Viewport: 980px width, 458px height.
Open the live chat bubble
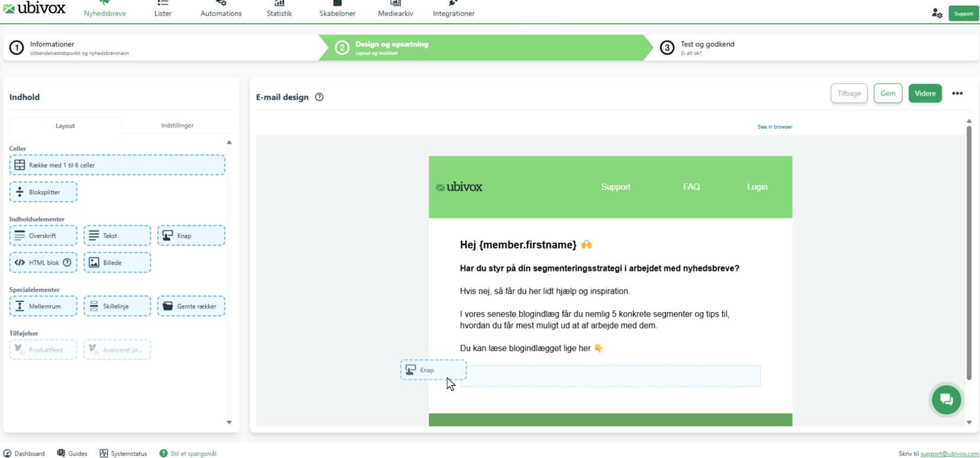point(946,399)
